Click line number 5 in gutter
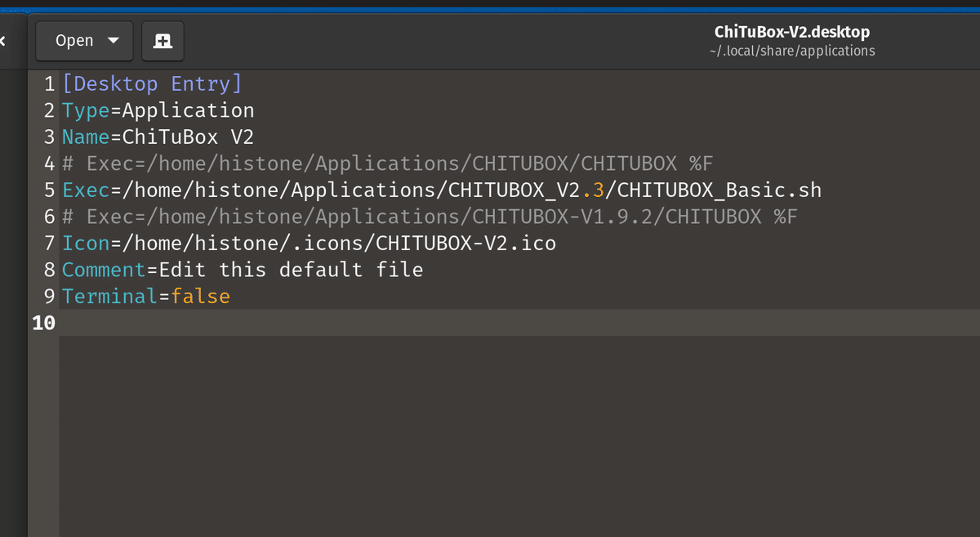This screenshot has height=537, width=980. point(49,190)
